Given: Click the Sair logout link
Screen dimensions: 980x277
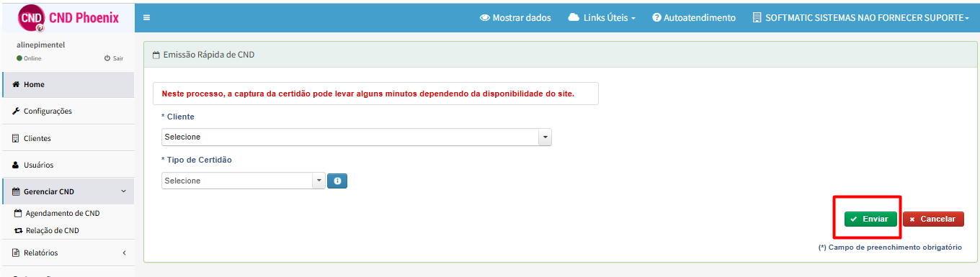Looking at the screenshot, I should (x=114, y=58).
